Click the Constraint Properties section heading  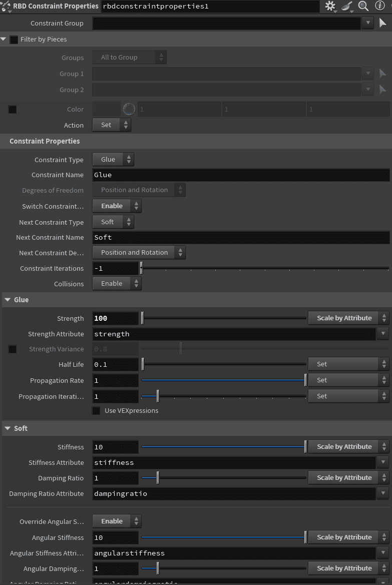[x=45, y=141]
